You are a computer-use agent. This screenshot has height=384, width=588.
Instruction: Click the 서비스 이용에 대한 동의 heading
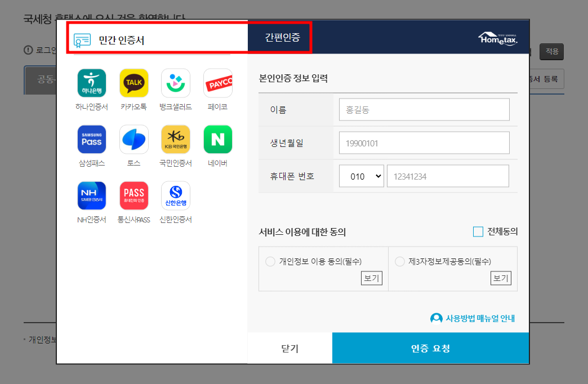[302, 232]
